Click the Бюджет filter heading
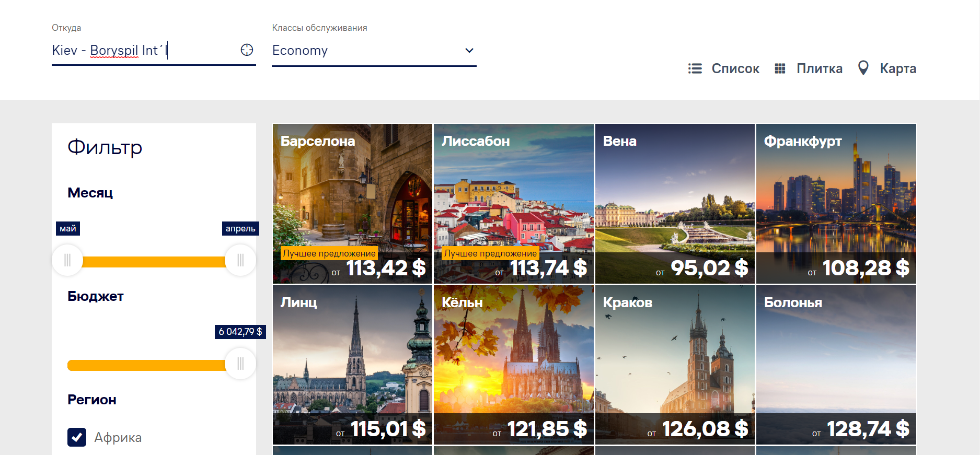980x455 pixels. pyautogui.click(x=96, y=296)
